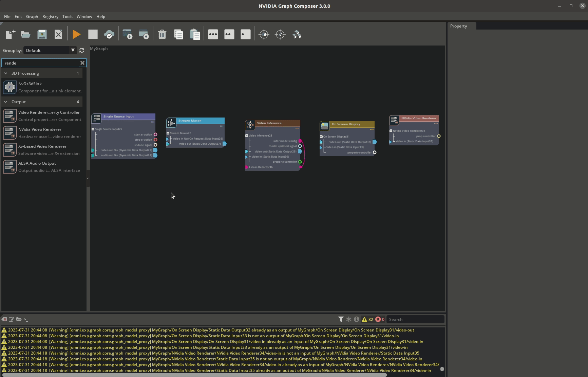Image resolution: width=588 pixels, height=377 pixels.
Task: Click the crosshair with nodes toolbar icon
Action: (x=280, y=34)
